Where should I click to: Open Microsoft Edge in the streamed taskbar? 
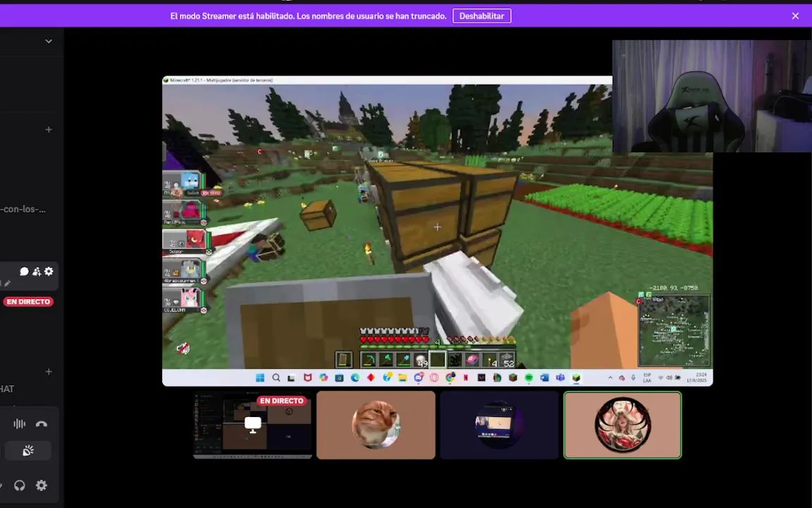tap(355, 378)
